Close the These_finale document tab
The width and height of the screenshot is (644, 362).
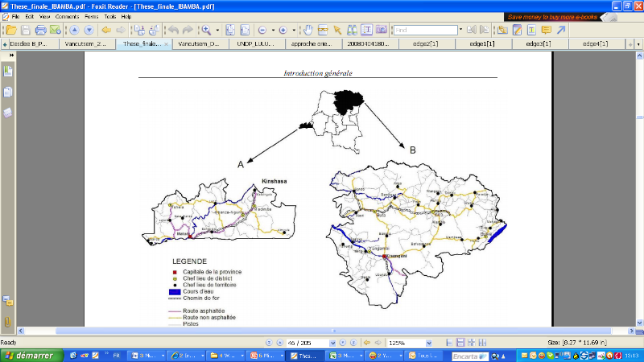coord(165,44)
